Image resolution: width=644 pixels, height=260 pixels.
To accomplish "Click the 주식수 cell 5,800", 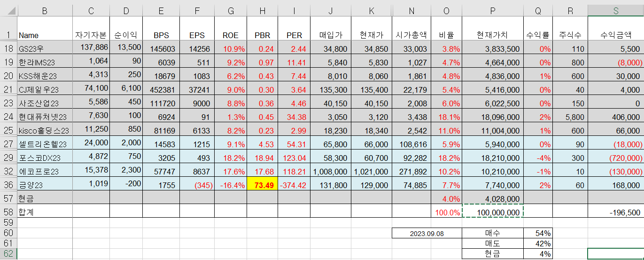I will coord(570,116).
